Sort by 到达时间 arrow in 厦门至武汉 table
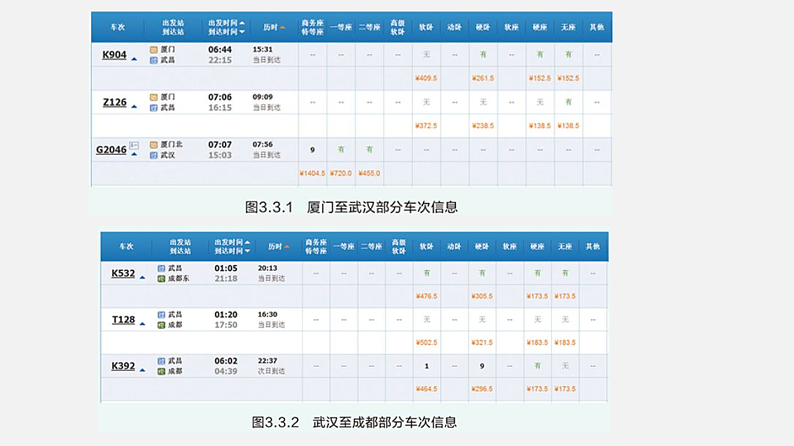Viewport: 794px width, 446px height. pyautogui.click(x=242, y=32)
